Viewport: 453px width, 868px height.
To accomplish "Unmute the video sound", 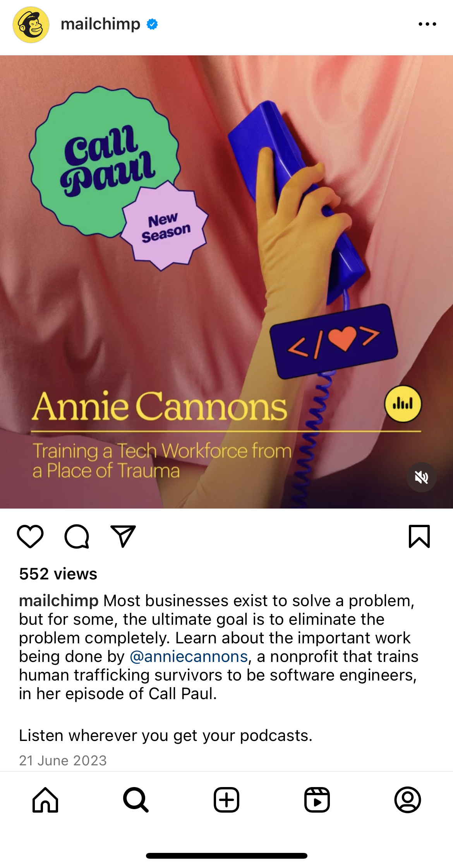I will tap(422, 477).
